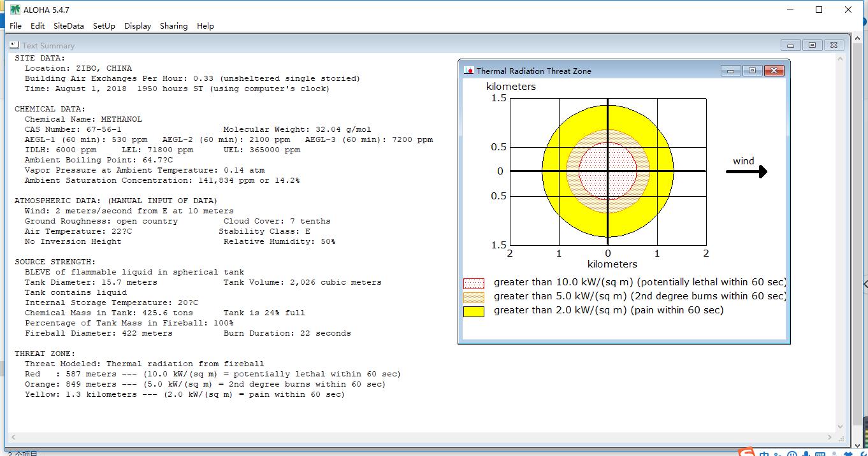Open the Help menu
The width and height of the screenshot is (868, 456).
205,26
